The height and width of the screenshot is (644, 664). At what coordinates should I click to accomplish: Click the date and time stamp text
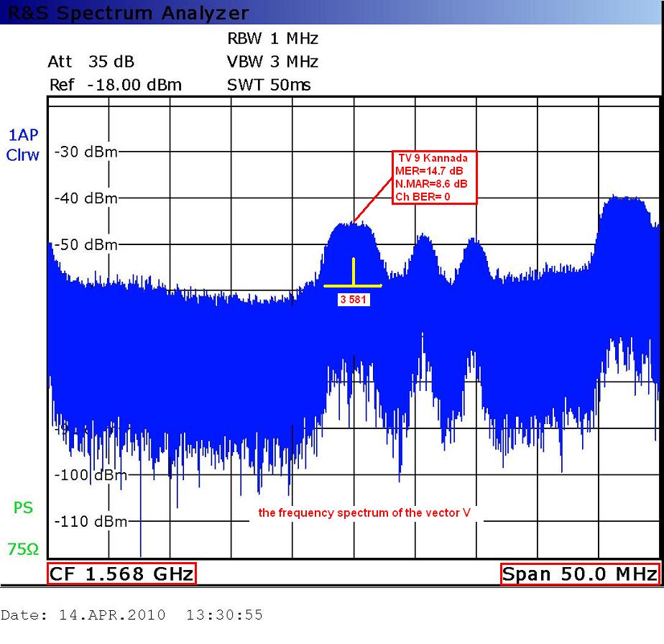coord(132,615)
